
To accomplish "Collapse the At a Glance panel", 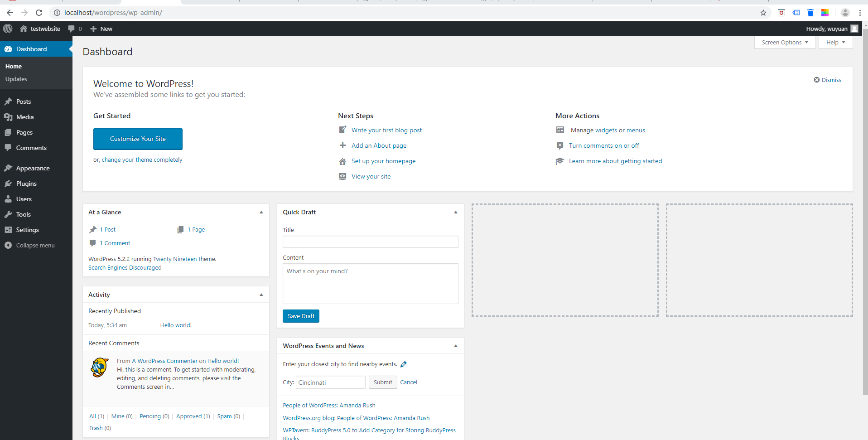I will (261, 212).
